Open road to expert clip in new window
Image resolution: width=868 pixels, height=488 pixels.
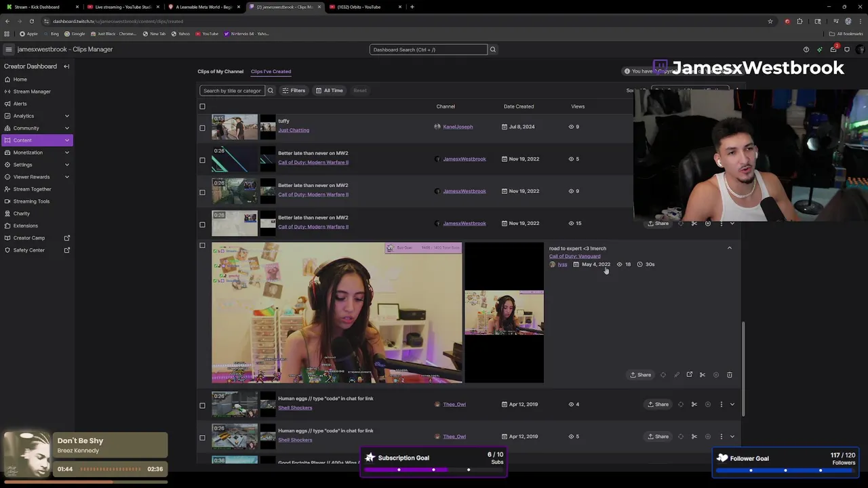(x=689, y=375)
